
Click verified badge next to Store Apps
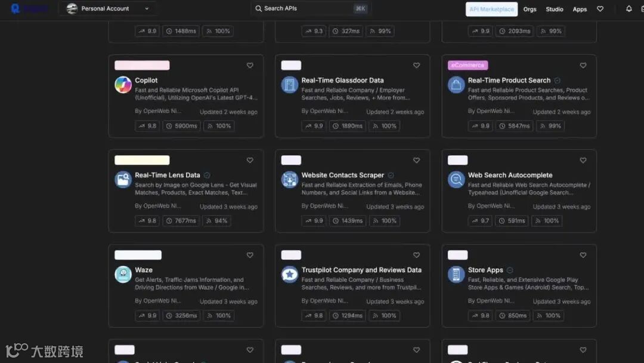pos(510,270)
